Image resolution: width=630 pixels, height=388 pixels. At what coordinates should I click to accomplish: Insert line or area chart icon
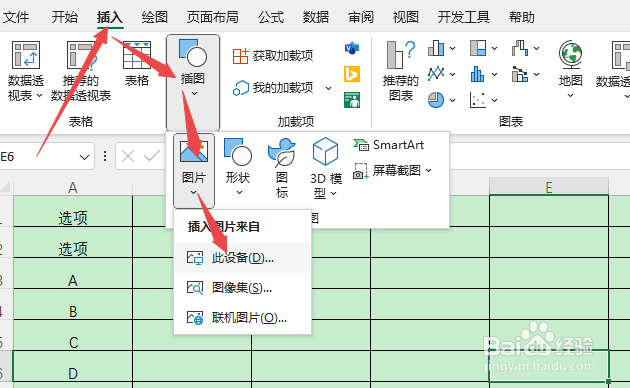click(436, 74)
